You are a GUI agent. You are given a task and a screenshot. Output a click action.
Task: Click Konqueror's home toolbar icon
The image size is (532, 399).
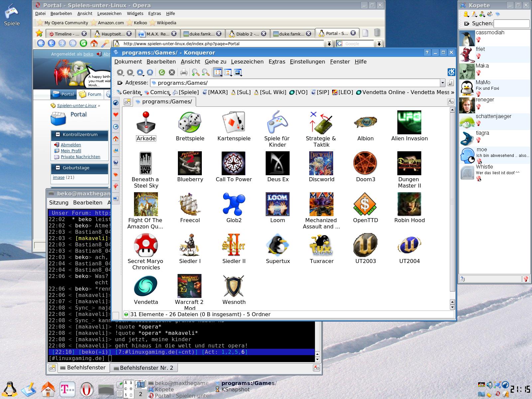(x=150, y=72)
